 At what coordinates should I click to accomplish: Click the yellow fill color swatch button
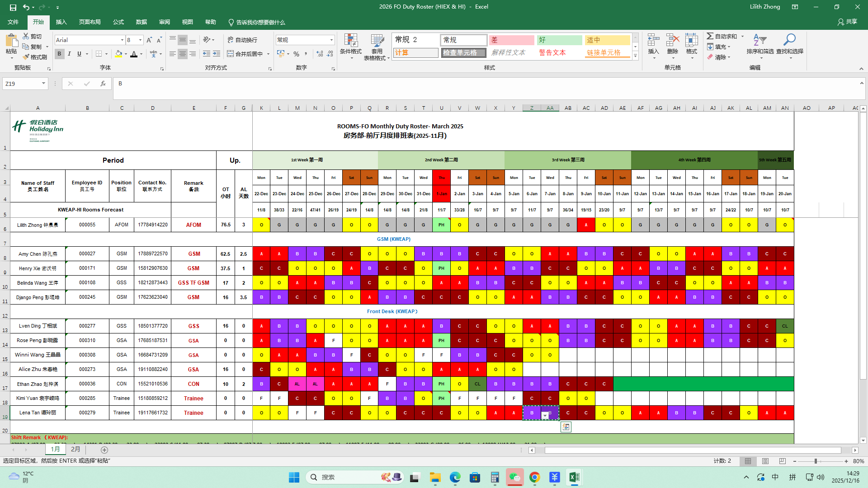coord(118,54)
